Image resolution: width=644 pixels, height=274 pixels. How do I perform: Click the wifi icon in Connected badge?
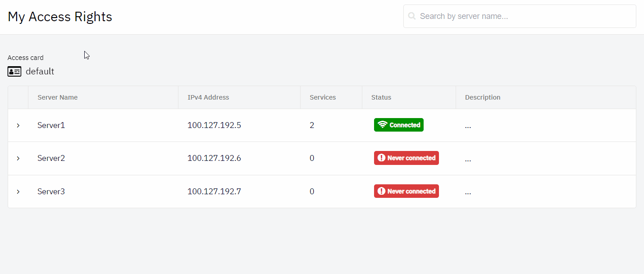click(383, 125)
